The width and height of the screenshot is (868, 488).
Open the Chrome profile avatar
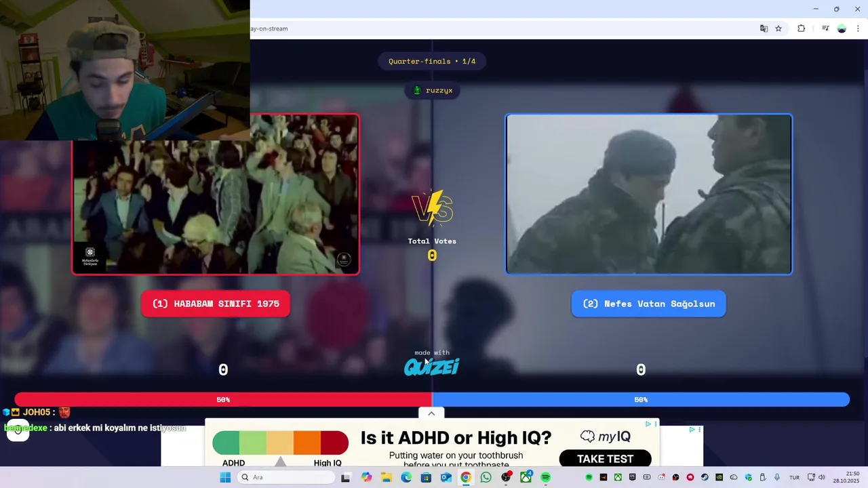coord(842,28)
